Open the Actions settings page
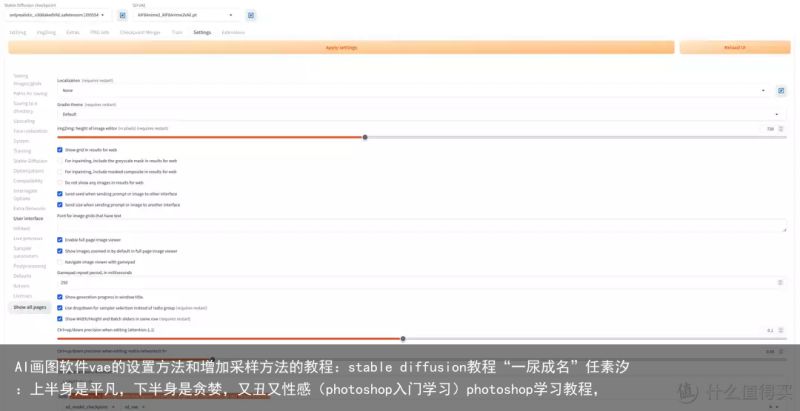 (x=21, y=286)
